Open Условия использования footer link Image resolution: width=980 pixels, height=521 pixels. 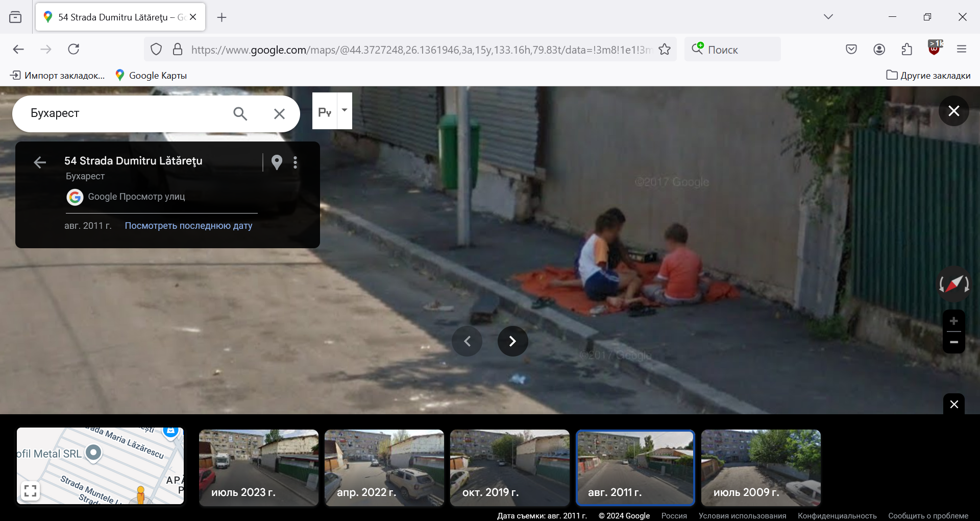[x=743, y=516]
